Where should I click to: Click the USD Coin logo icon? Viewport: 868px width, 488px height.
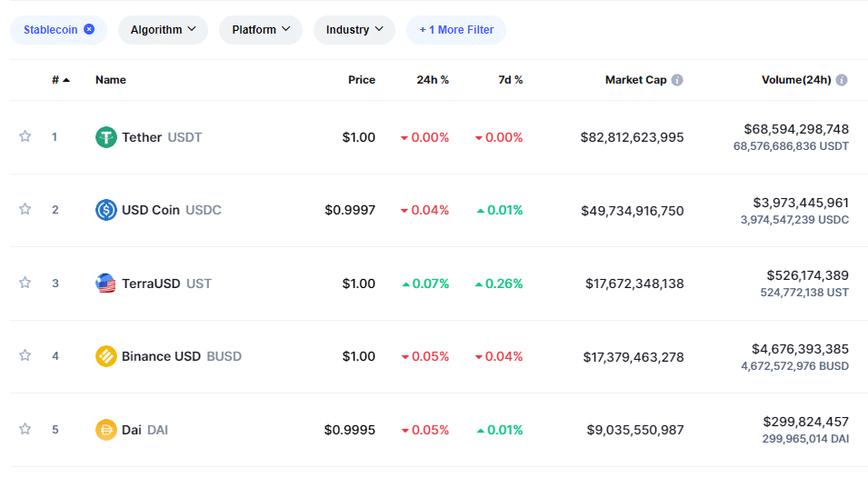105,210
